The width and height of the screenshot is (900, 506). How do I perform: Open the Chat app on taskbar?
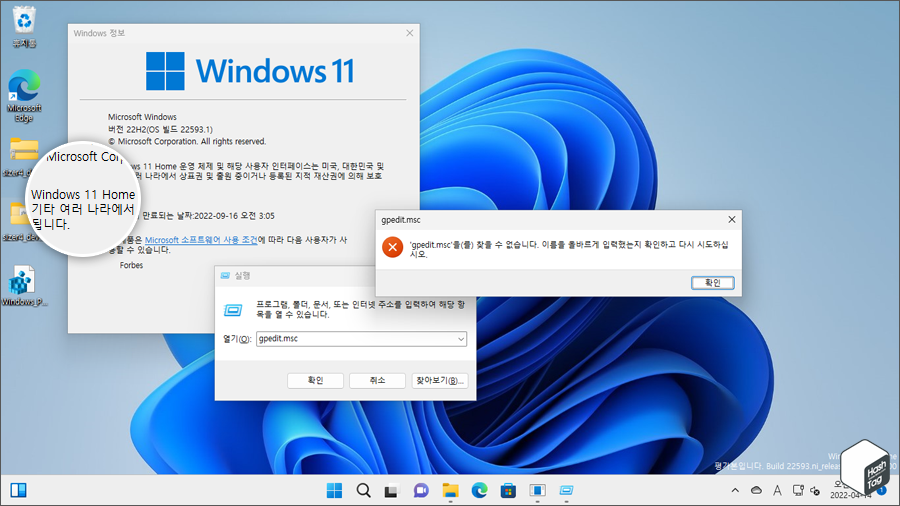tap(421, 491)
